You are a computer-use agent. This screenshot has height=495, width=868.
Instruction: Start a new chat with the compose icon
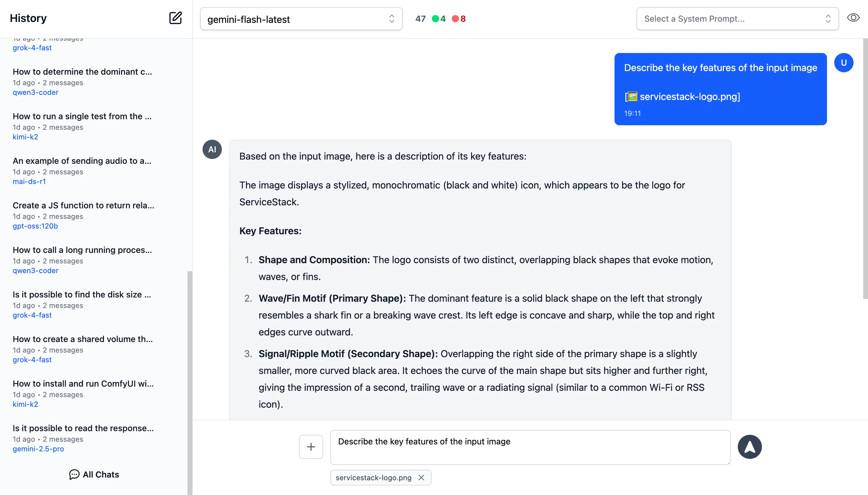[x=175, y=18]
